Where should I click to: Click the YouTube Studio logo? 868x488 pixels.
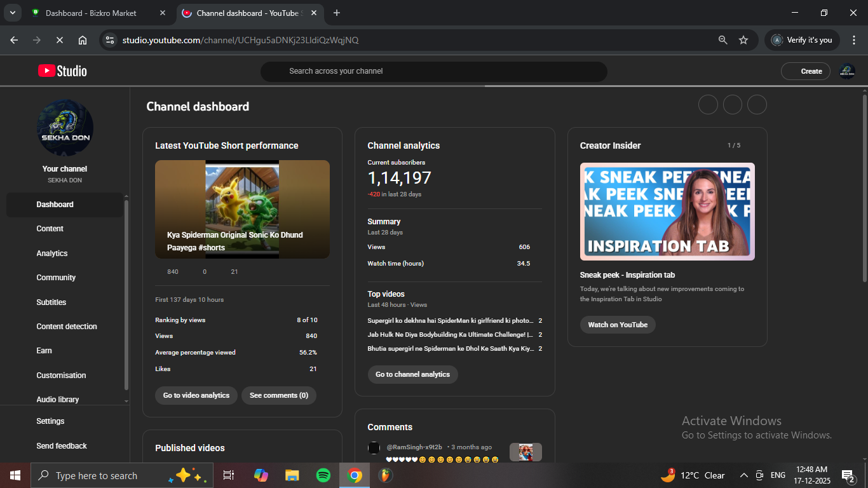(x=62, y=71)
